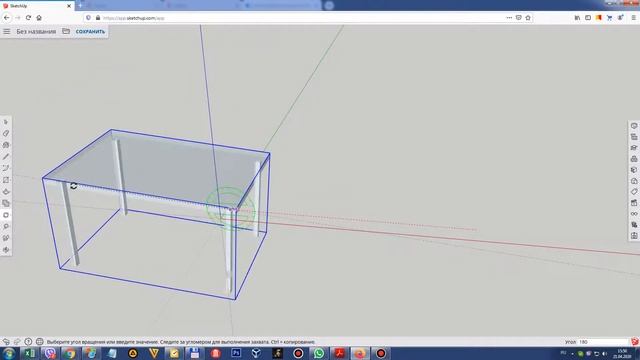640x360 pixels.
Task: Open Photoshop from the taskbar
Action: coord(236,353)
